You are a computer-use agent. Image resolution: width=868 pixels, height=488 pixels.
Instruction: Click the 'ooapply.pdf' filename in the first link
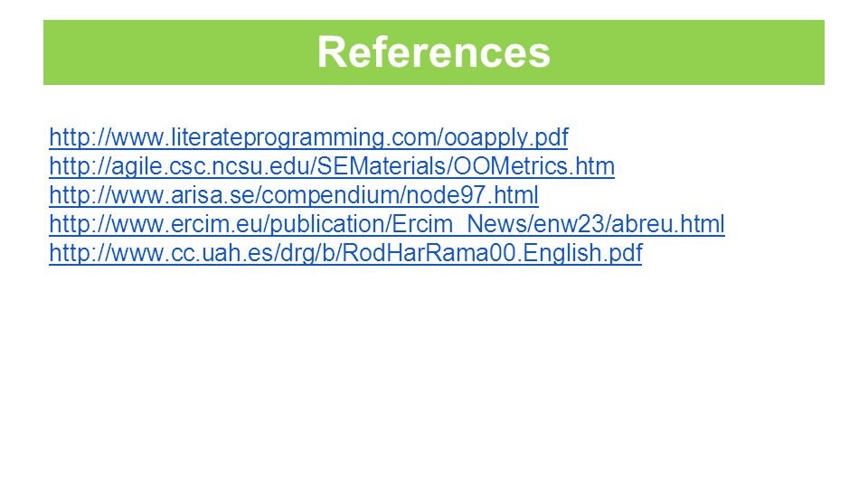click(x=506, y=137)
